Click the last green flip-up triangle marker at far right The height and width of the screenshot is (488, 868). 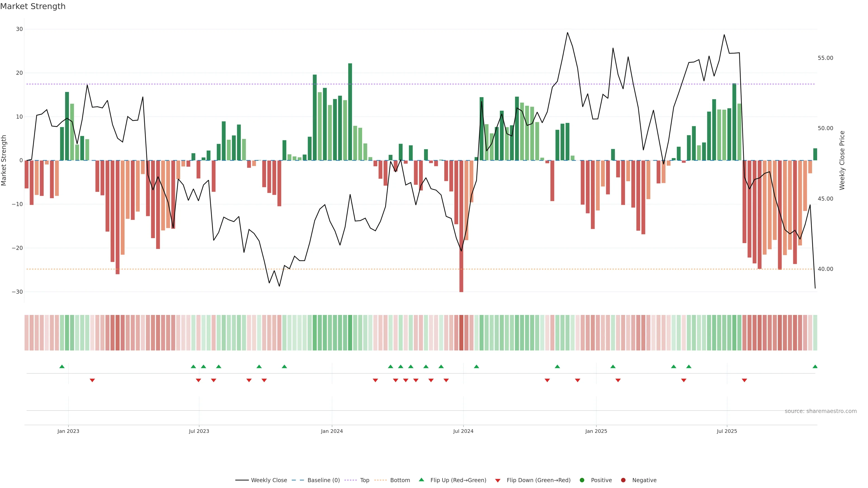pyautogui.click(x=815, y=366)
